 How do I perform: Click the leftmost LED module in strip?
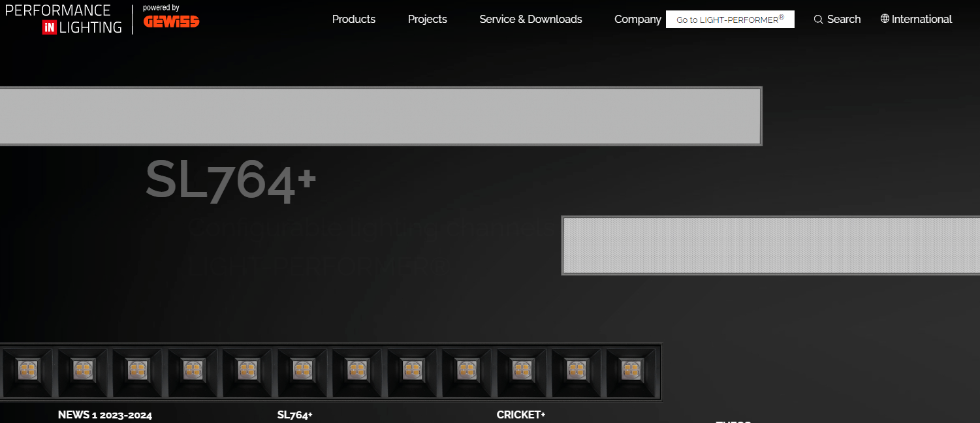point(27,371)
